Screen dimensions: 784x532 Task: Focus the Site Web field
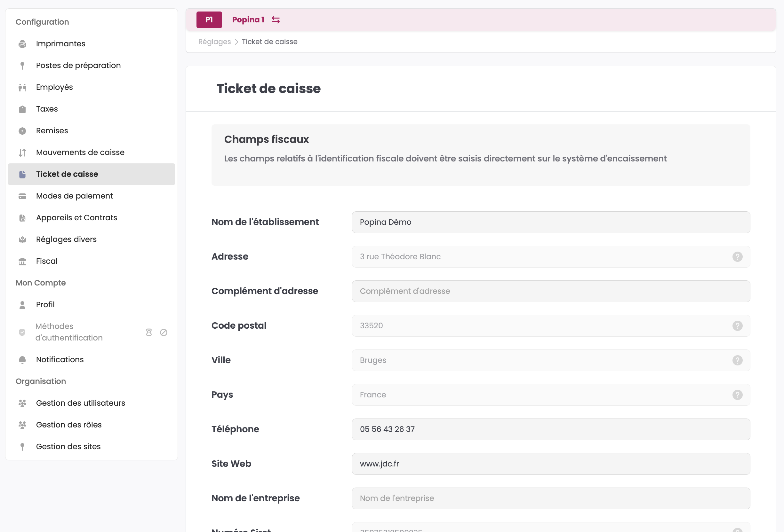[550, 464]
